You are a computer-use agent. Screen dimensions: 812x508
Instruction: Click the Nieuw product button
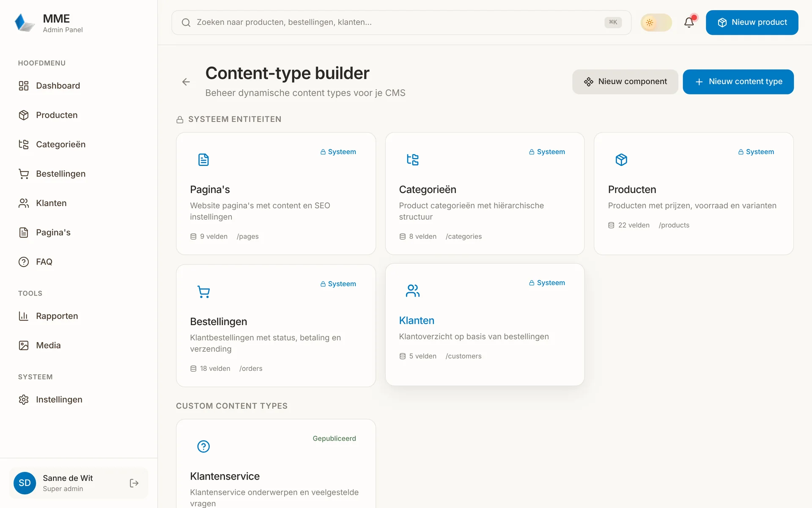tap(752, 22)
